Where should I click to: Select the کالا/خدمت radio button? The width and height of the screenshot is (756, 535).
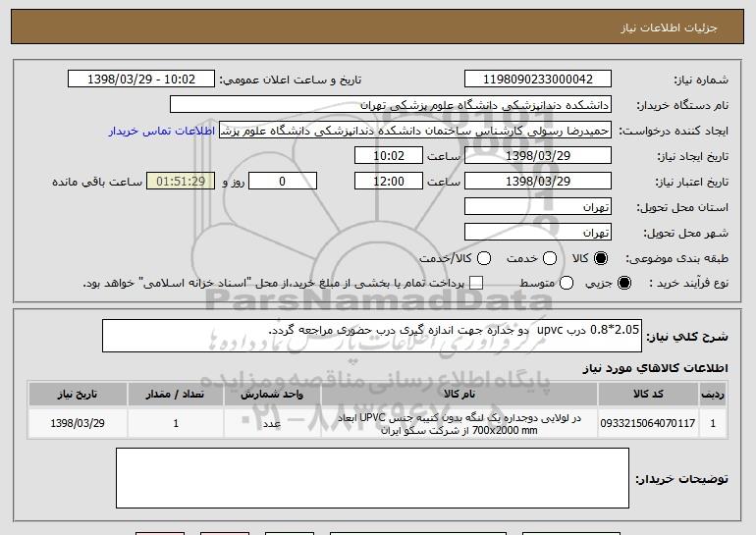pyautogui.click(x=484, y=258)
